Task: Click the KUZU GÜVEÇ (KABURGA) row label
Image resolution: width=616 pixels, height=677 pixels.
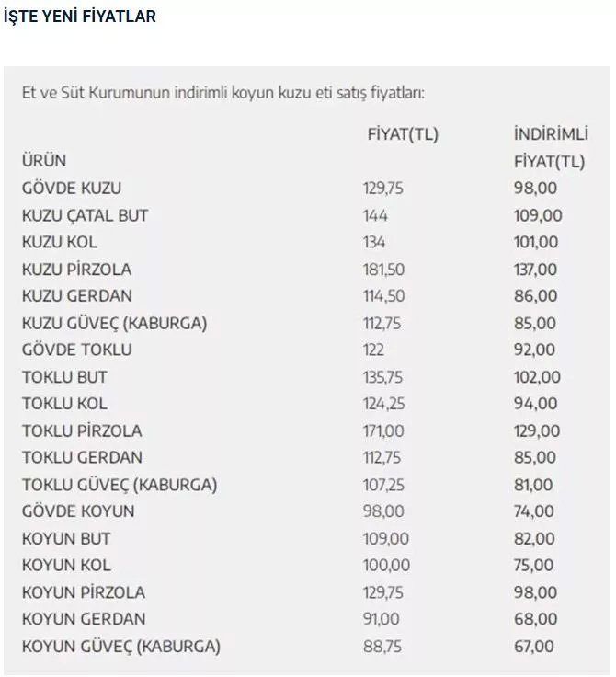Action: point(114,323)
